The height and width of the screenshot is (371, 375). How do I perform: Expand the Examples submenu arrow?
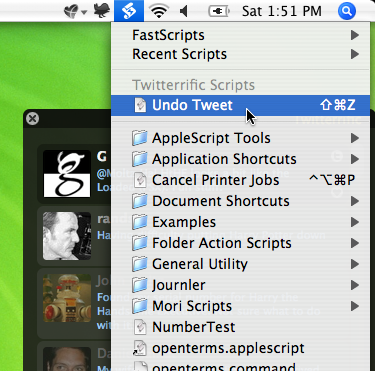point(355,222)
